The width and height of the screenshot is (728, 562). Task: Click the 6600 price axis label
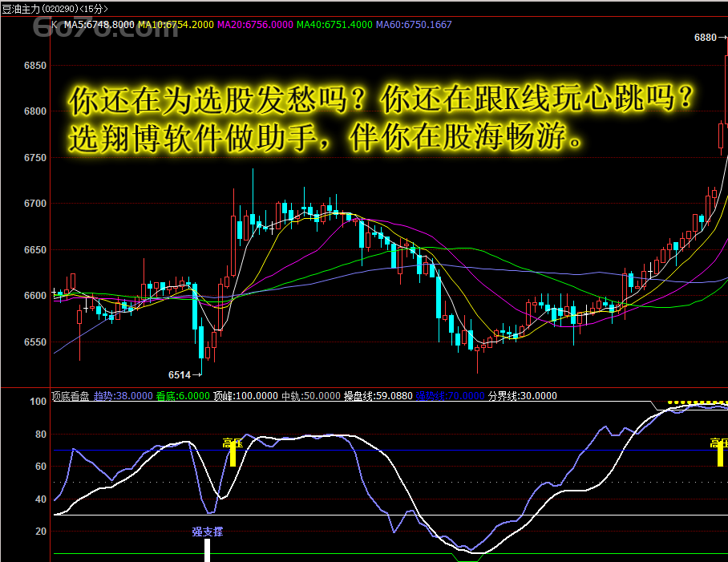[35, 296]
